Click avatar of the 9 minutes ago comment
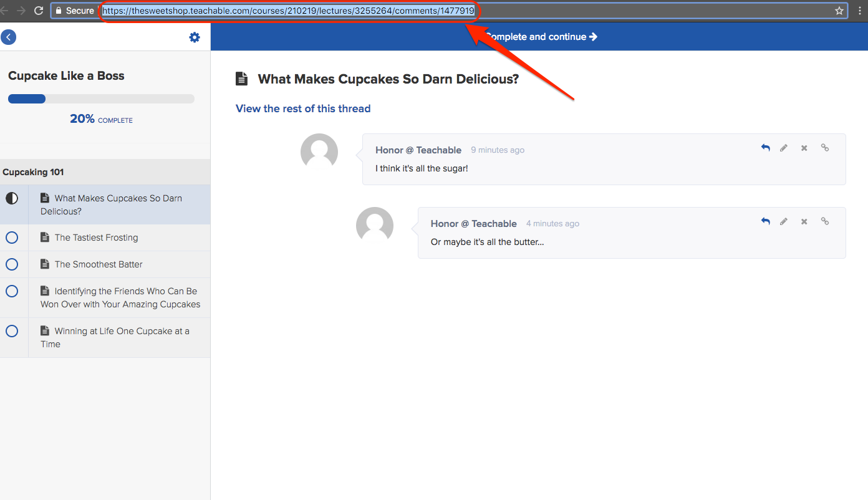This screenshot has height=500, width=868. click(319, 152)
